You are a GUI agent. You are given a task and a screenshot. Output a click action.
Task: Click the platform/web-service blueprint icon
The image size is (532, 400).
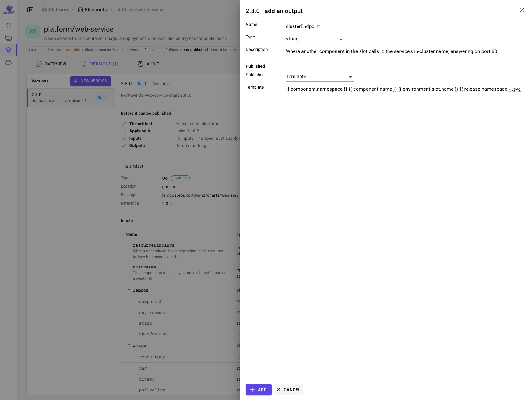coord(33,32)
